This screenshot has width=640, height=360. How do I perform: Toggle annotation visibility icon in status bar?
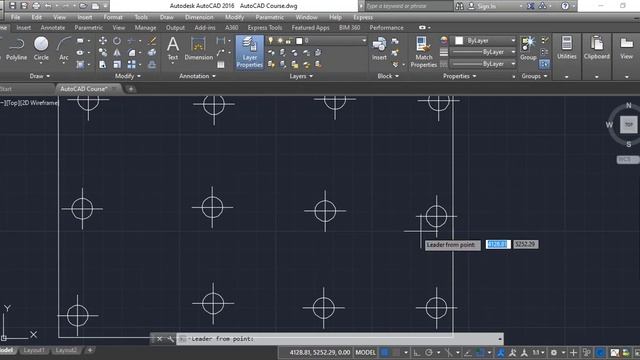(x=501, y=352)
